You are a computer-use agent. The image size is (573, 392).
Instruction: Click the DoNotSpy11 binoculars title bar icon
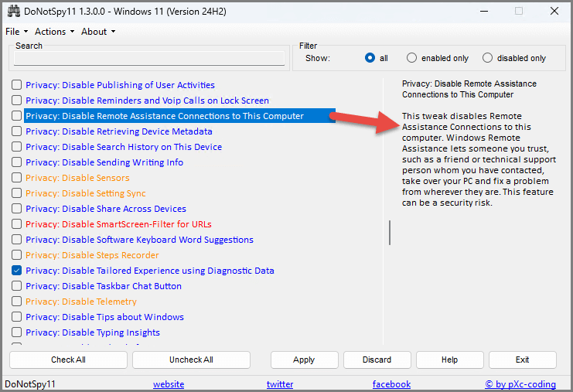pos(13,12)
